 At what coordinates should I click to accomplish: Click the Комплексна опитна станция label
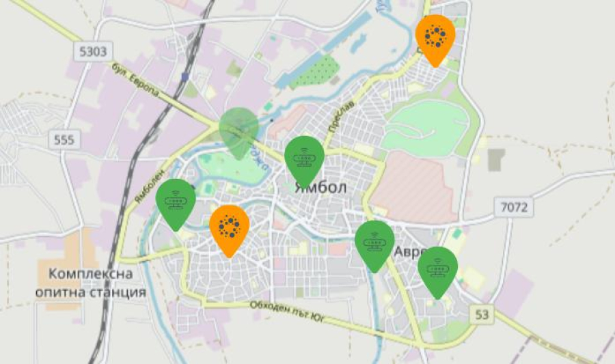tap(91, 283)
